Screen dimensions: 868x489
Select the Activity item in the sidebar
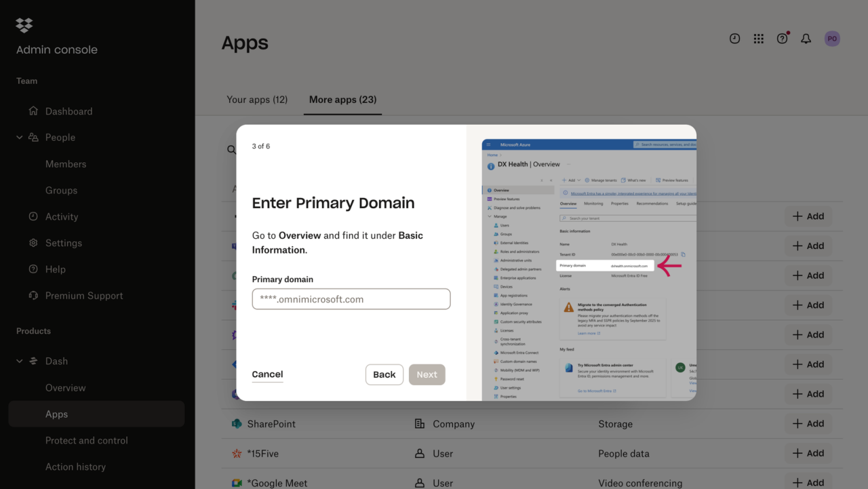tap(62, 216)
